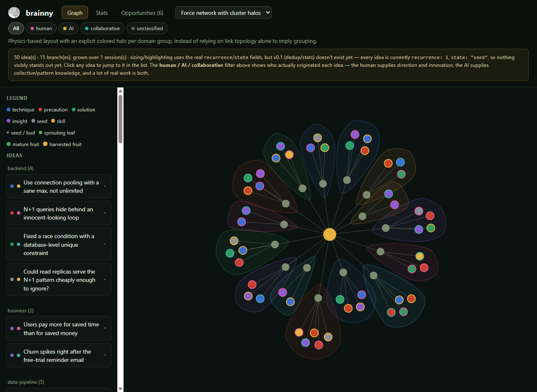Click yellow origin dot on connection pooling card
This screenshot has width=537, height=392.
pos(19,186)
